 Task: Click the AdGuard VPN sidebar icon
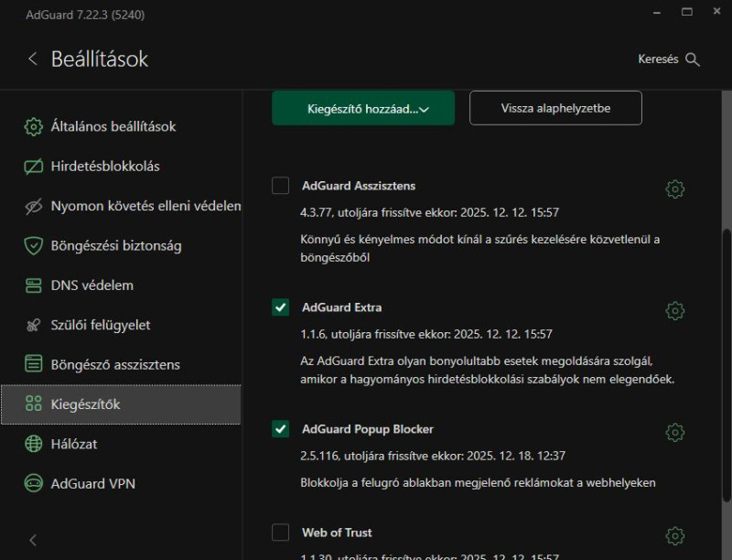click(x=34, y=483)
